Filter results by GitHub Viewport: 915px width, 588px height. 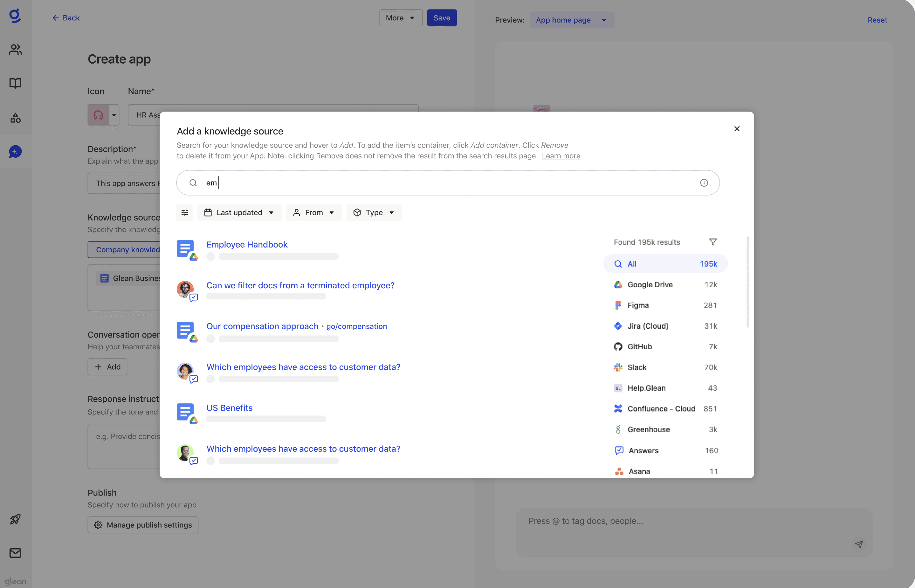click(665, 347)
